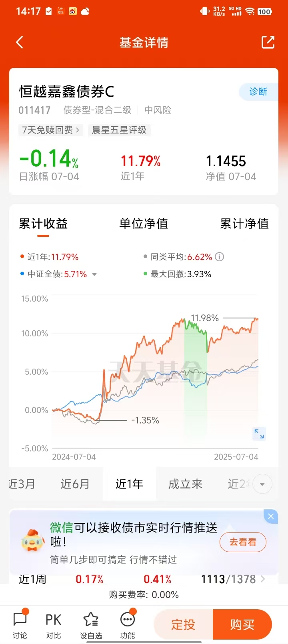Switch to the 单位净值 tab
This screenshot has height=644, width=288.
point(144,223)
